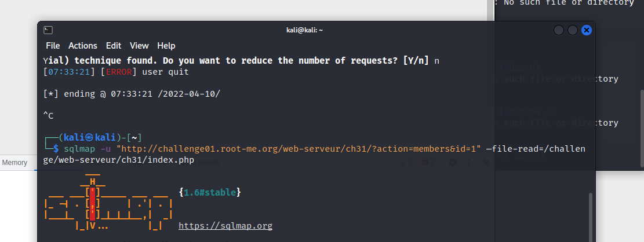Click the terminal's vertical scrollbar thumb
This screenshot has width=644, height=242.
click(x=591, y=217)
